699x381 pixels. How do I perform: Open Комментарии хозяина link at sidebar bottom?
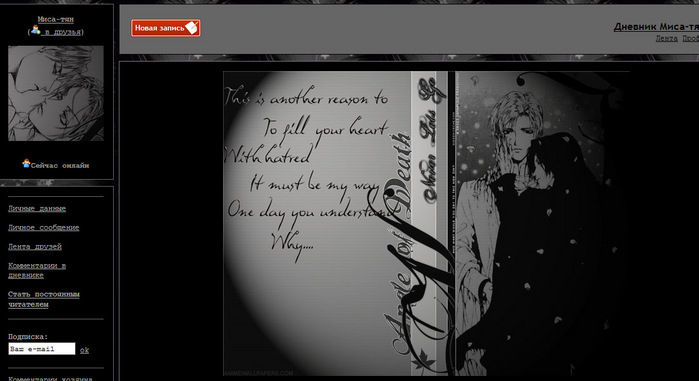pos(50,378)
